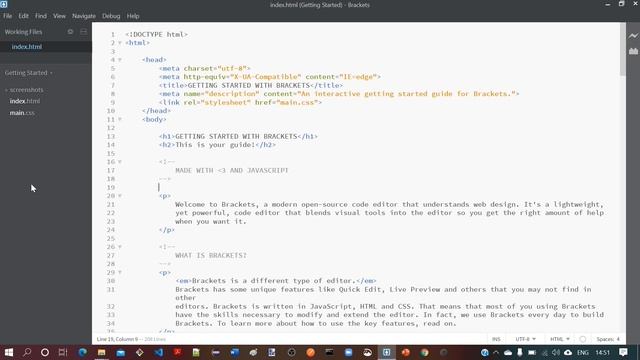Click the editor vertical scrollbar thumb
Screen dimensions: 640x360
coord(622,49)
